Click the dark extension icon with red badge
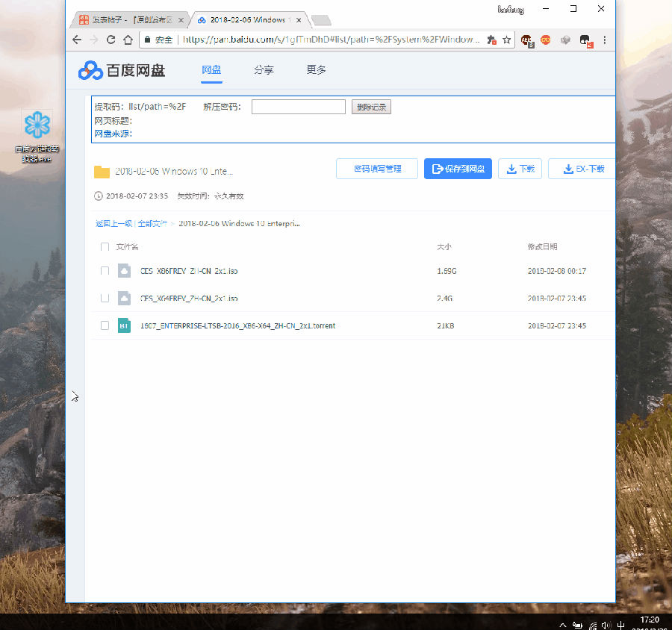 coord(585,41)
